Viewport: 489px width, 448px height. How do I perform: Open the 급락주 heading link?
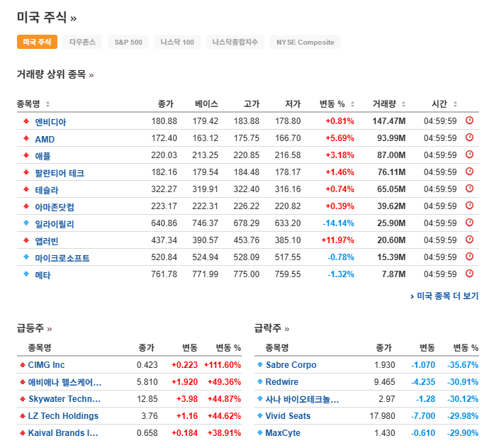click(271, 328)
